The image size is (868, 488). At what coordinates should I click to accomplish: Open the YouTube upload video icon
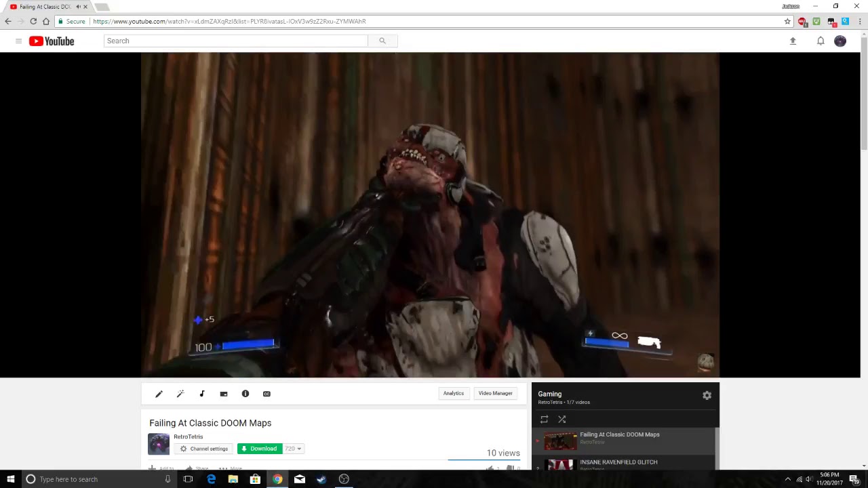coord(793,41)
